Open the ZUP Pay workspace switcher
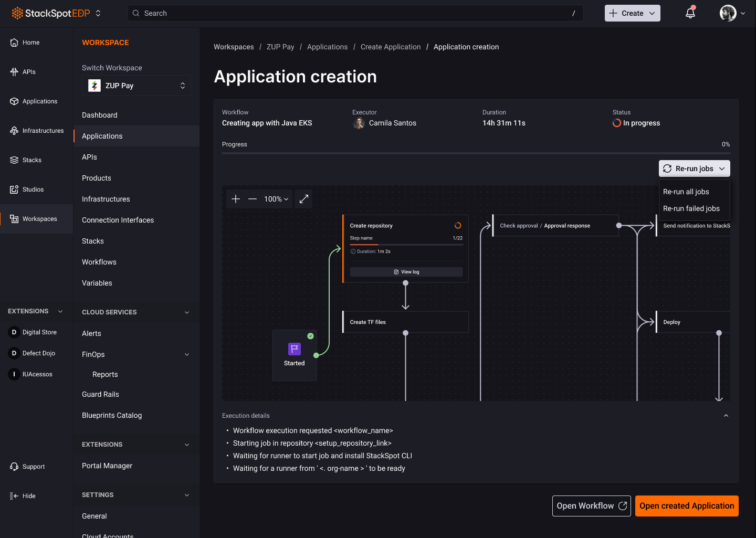Screen dimensions: 756x538 click(x=136, y=85)
